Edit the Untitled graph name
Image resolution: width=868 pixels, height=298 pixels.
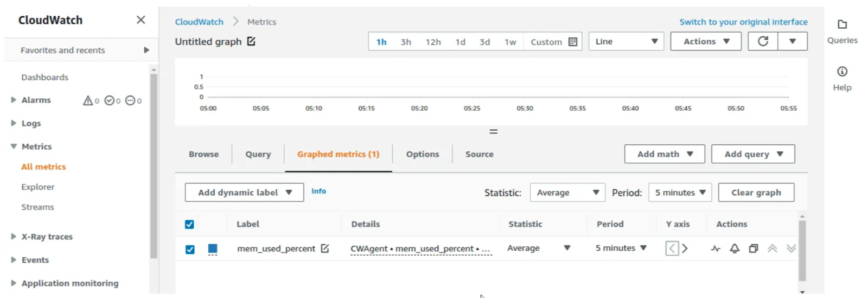point(251,41)
